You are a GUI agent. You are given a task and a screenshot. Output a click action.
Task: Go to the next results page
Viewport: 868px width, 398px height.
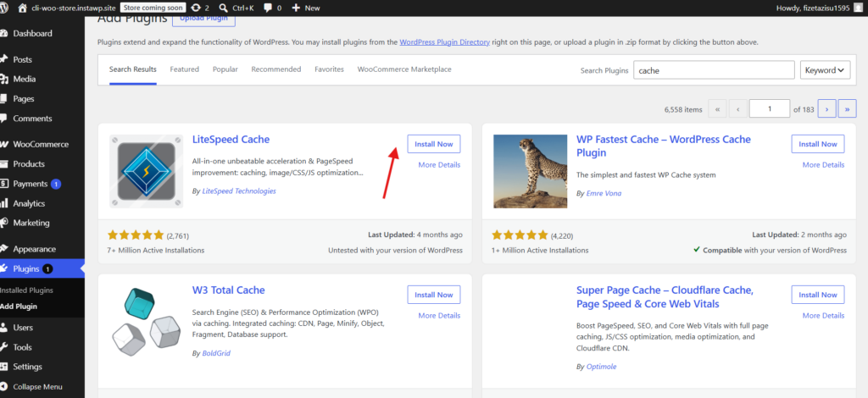click(x=827, y=109)
